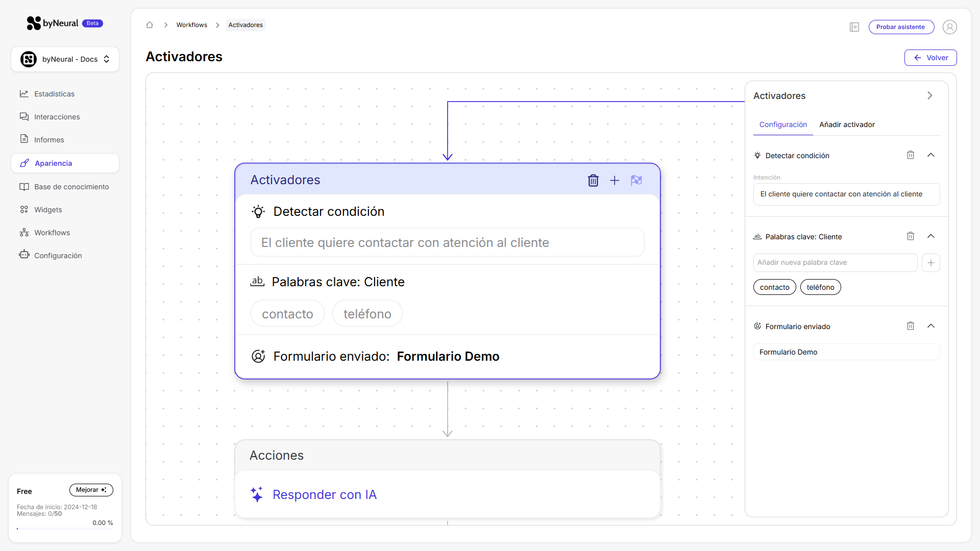This screenshot has width=980, height=551.
Task: Click the Probar asistente button
Action: 901,27
